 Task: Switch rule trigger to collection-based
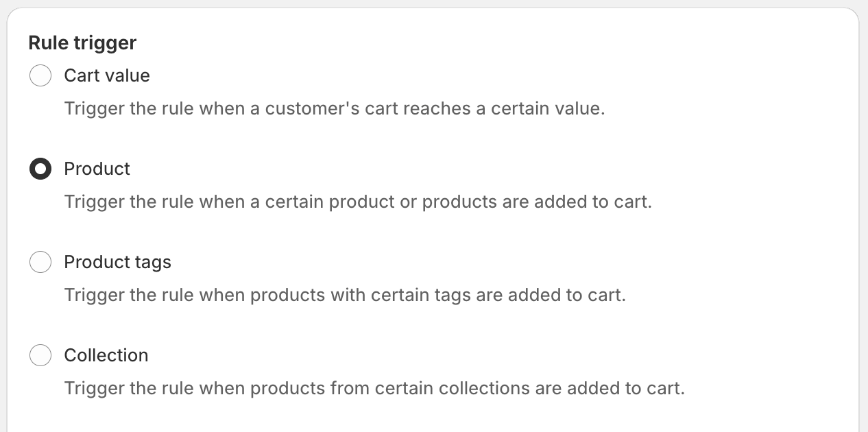click(x=40, y=355)
